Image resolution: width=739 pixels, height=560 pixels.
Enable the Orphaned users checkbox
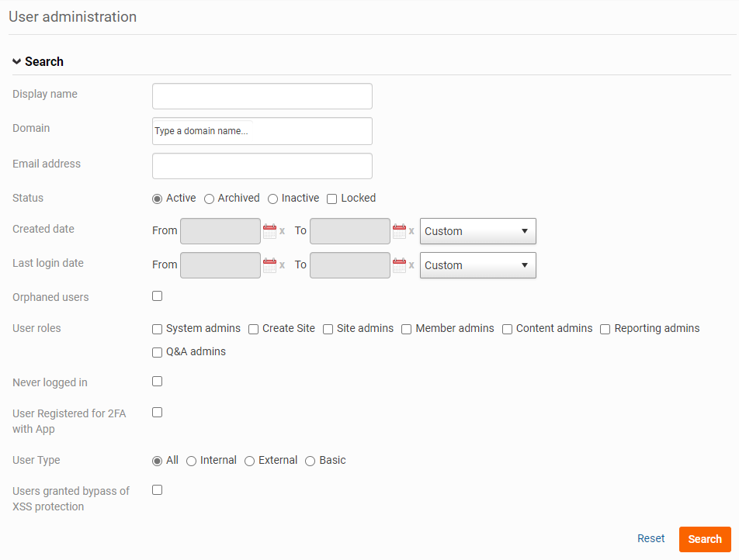[x=158, y=296]
